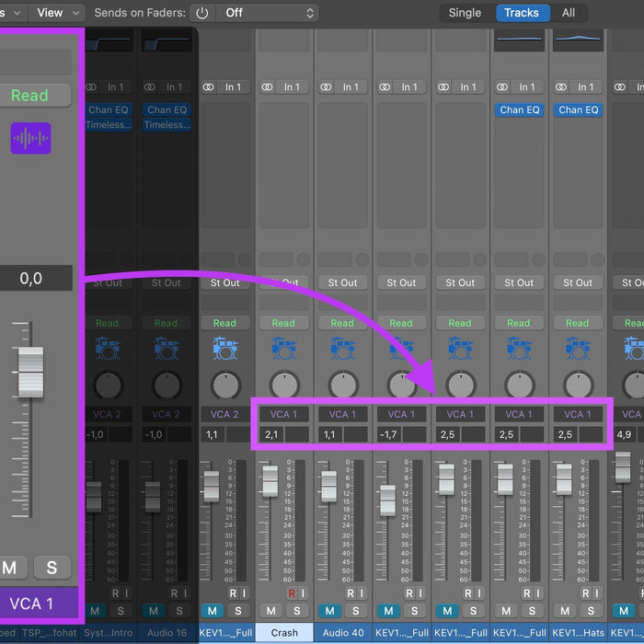Viewport: 644px width, 644px height.
Task: Click the drum kit icon on KEV1...Hats strip
Action: pyautogui.click(x=578, y=348)
